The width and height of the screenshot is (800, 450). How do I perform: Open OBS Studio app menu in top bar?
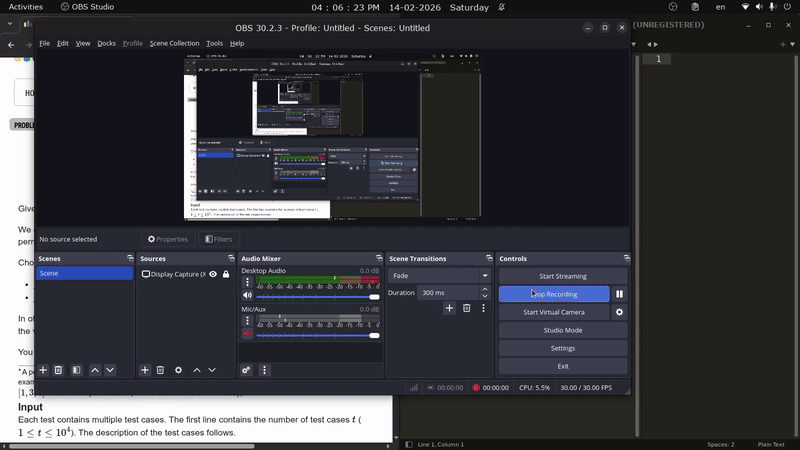pyautogui.click(x=87, y=7)
